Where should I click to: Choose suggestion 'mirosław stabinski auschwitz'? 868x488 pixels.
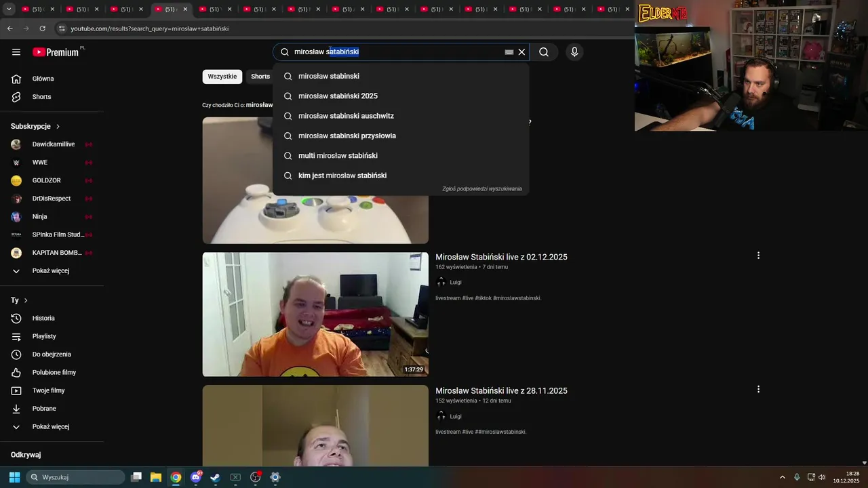[x=401, y=116]
